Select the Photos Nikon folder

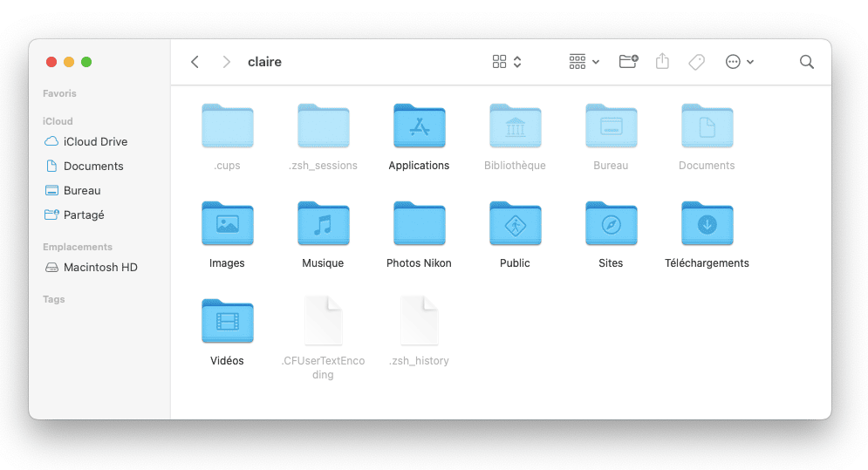pos(419,224)
